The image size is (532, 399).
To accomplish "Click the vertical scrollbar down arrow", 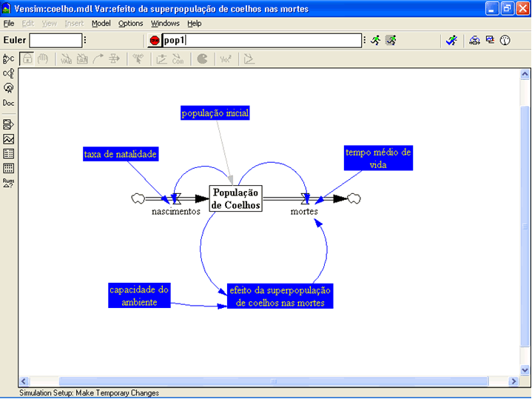I will coord(525,369).
